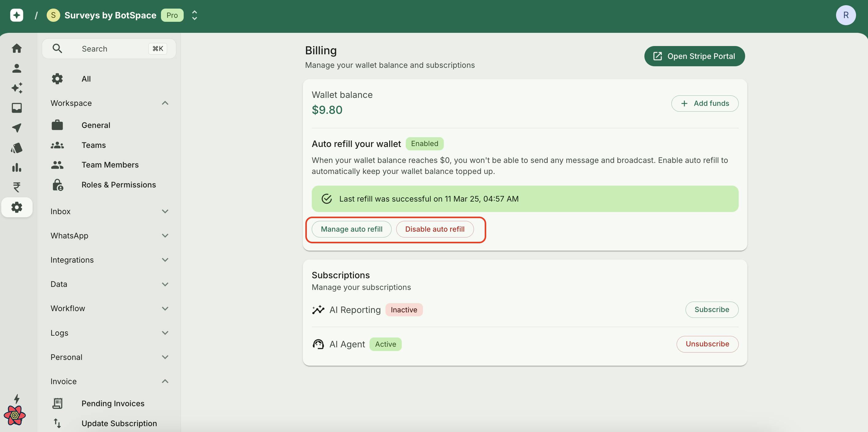Expand the Data section

[165, 284]
